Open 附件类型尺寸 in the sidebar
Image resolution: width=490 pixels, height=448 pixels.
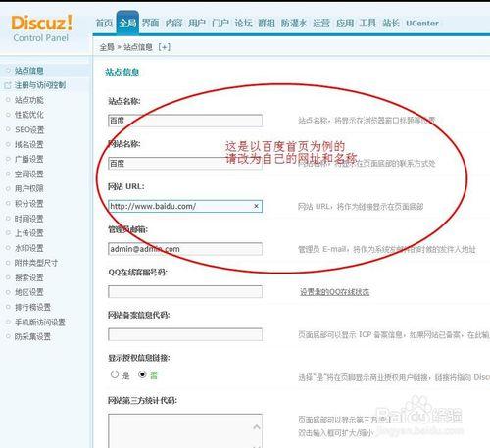coord(36,263)
